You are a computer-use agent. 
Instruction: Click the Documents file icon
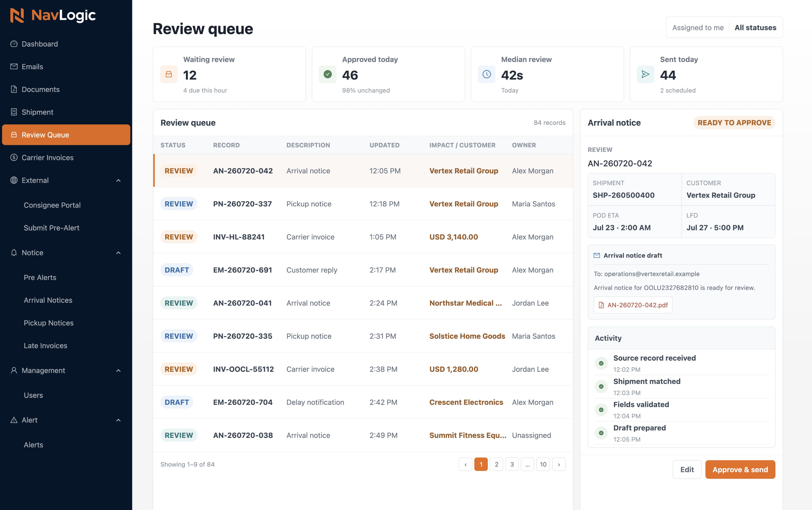14,89
